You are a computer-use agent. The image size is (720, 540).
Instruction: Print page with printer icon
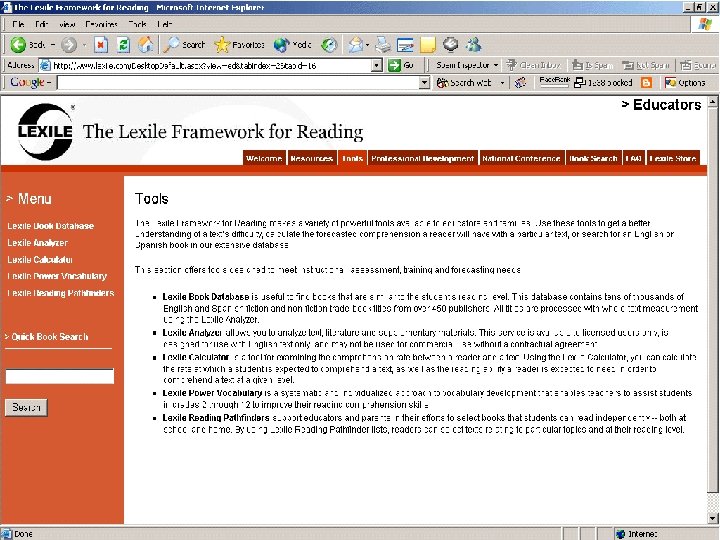point(382,45)
